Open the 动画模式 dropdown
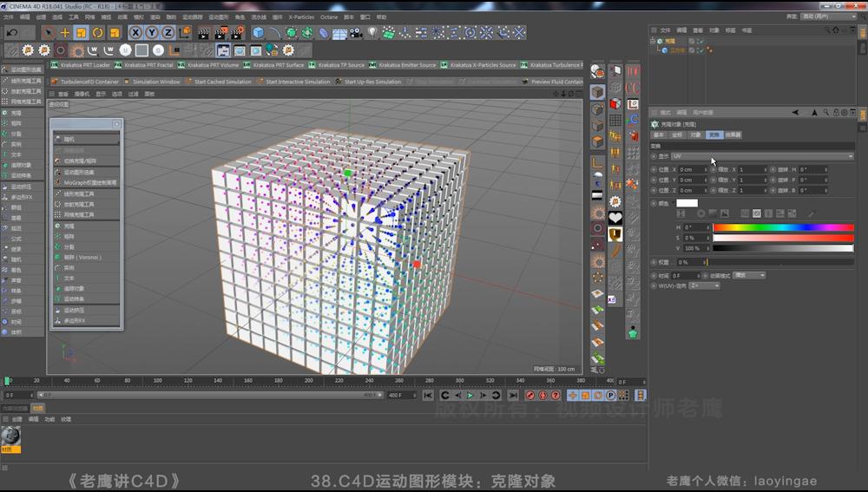The image size is (868, 492). coord(750,275)
